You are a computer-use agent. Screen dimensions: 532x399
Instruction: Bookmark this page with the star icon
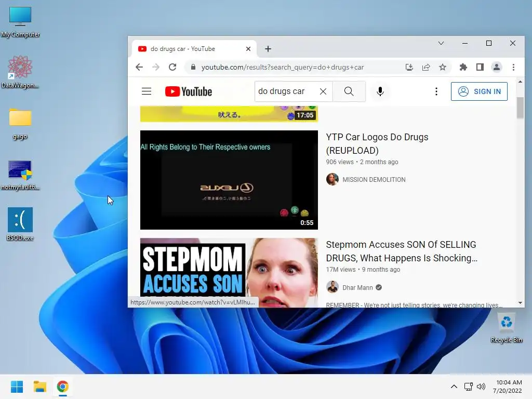(x=443, y=67)
